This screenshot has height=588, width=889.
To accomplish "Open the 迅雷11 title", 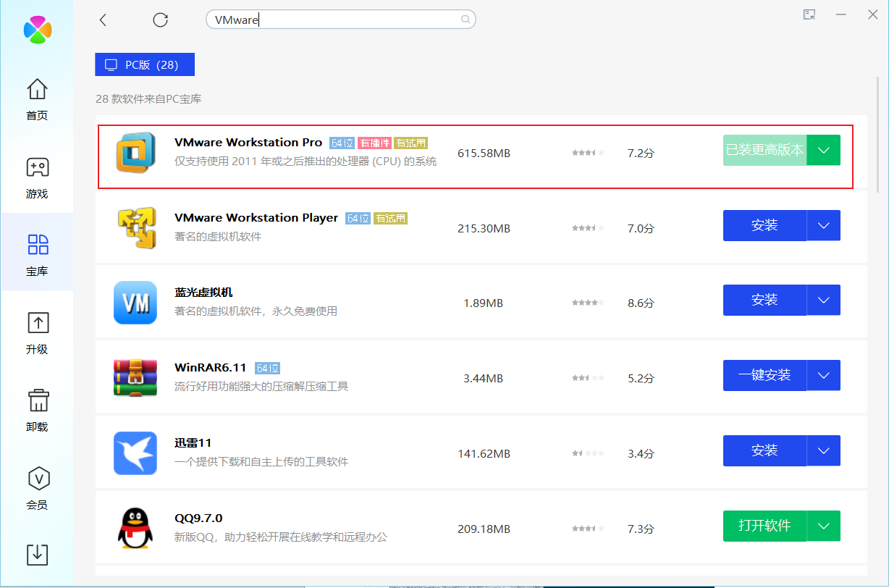I will pyautogui.click(x=193, y=443).
